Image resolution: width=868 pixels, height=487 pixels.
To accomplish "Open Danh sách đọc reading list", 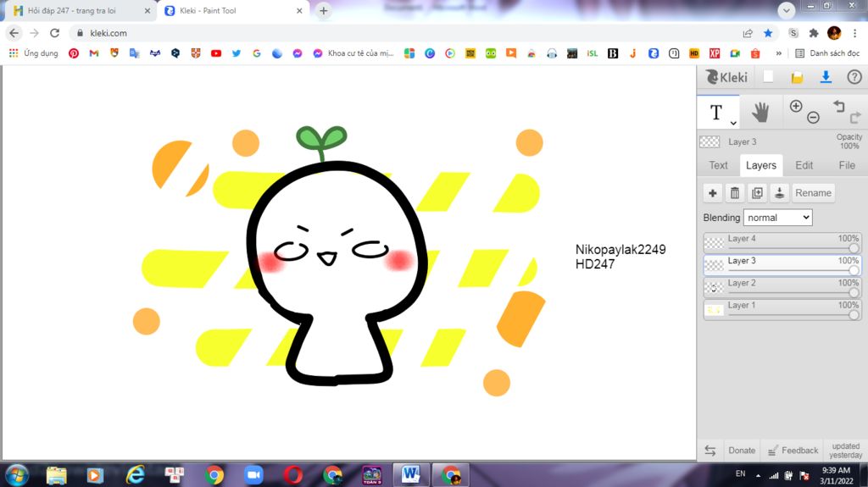I will [x=827, y=53].
